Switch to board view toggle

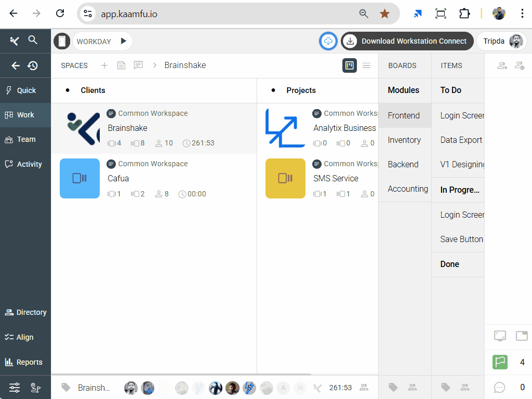click(x=350, y=65)
